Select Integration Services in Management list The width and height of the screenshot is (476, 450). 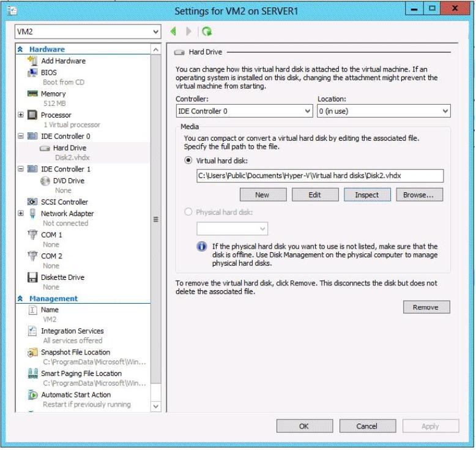tap(72, 331)
